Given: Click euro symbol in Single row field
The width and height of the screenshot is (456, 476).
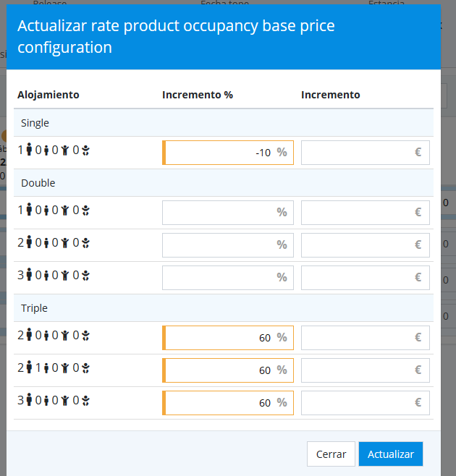Looking at the screenshot, I should coord(418,153).
